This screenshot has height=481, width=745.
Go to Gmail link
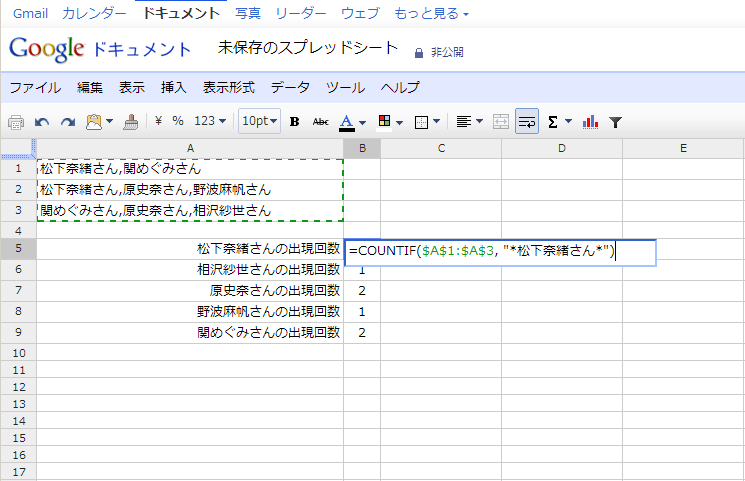pyautogui.click(x=30, y=13)
